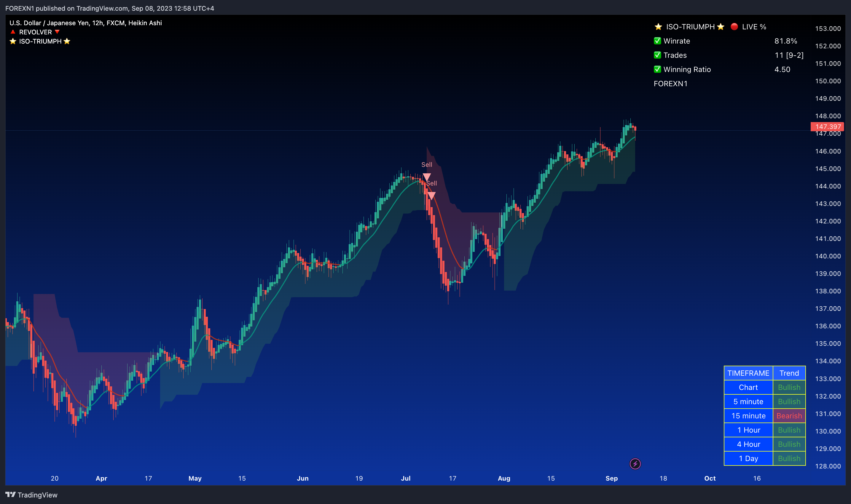Click the Trend header cell

tap(789, 373)
